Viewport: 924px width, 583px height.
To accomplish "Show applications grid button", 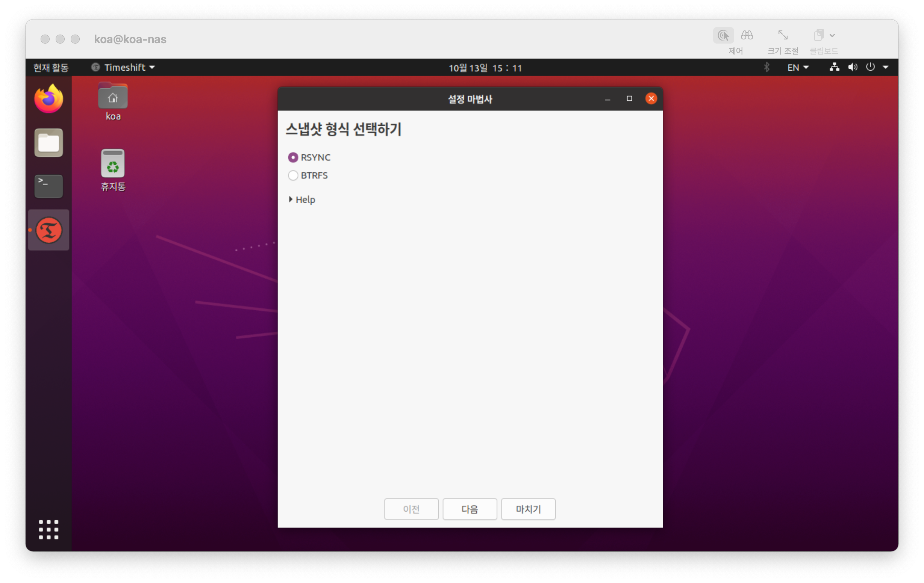I will [x=48, y=530].
